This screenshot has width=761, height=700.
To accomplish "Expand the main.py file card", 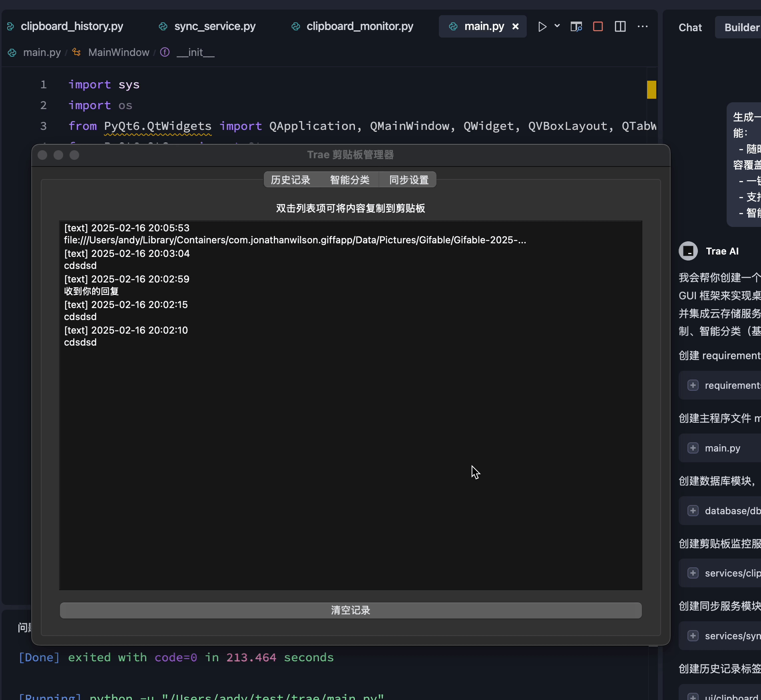I will [693, 448].
